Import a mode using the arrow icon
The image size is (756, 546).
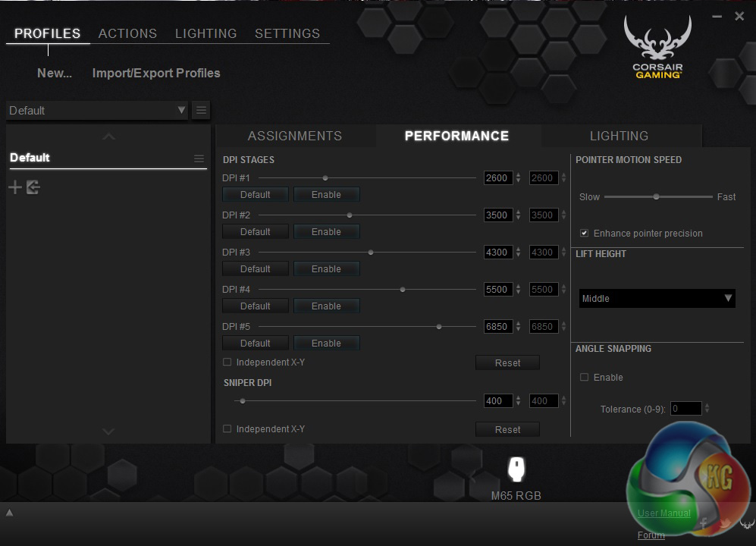point(33,187)
